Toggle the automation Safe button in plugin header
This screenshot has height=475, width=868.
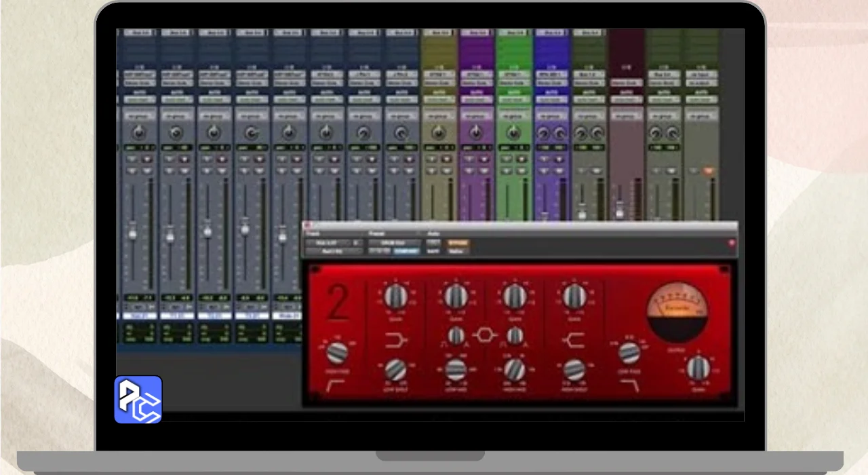(x=433, y=251)
